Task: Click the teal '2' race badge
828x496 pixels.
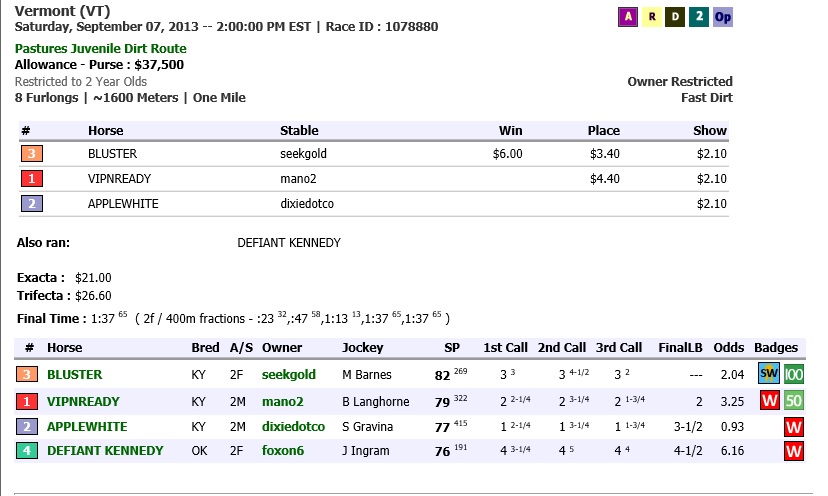Action: [x=699, y=17]
